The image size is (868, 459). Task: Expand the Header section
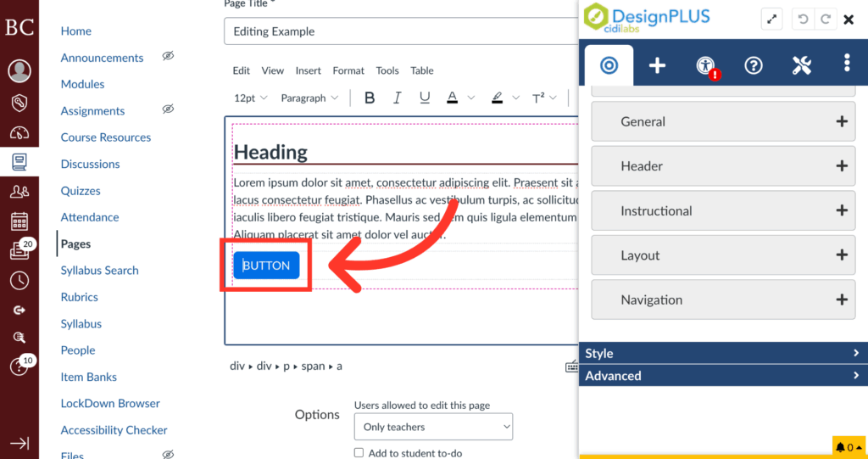point(723,165)
